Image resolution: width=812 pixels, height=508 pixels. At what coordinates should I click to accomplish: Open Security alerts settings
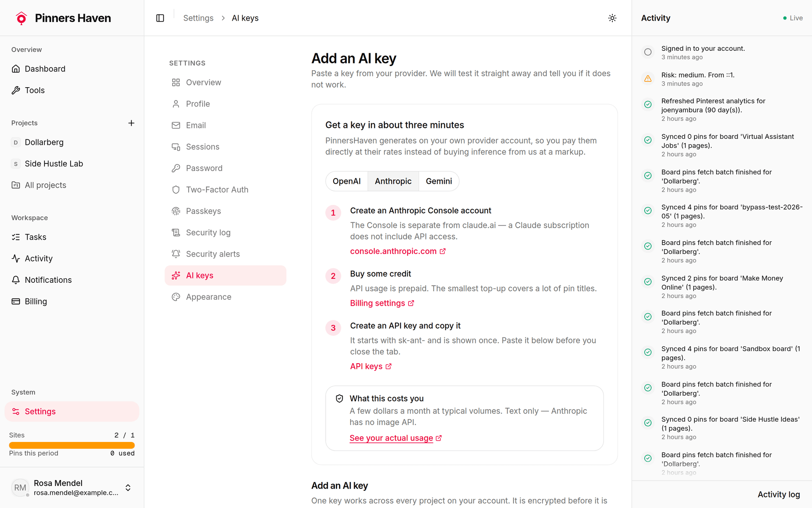click(225, 254)
